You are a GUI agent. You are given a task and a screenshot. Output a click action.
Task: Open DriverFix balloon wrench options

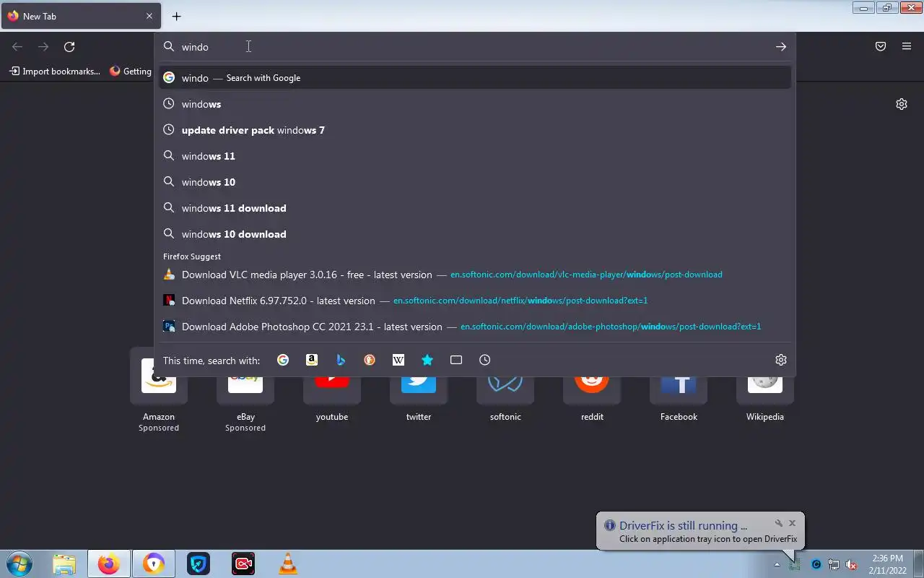779,523
